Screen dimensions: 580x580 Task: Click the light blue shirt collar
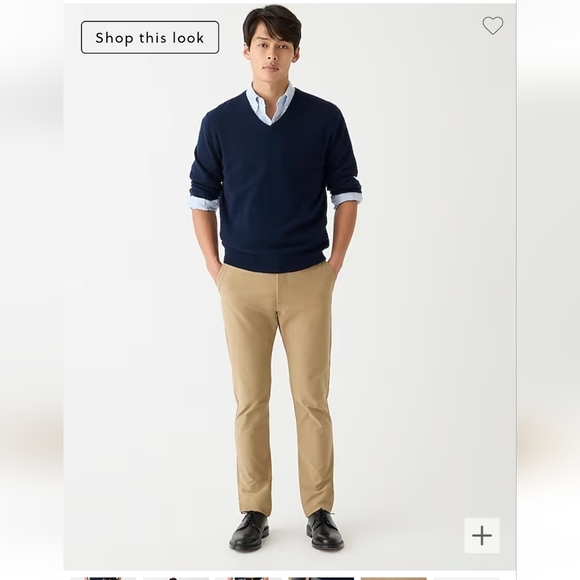[273, 102]
